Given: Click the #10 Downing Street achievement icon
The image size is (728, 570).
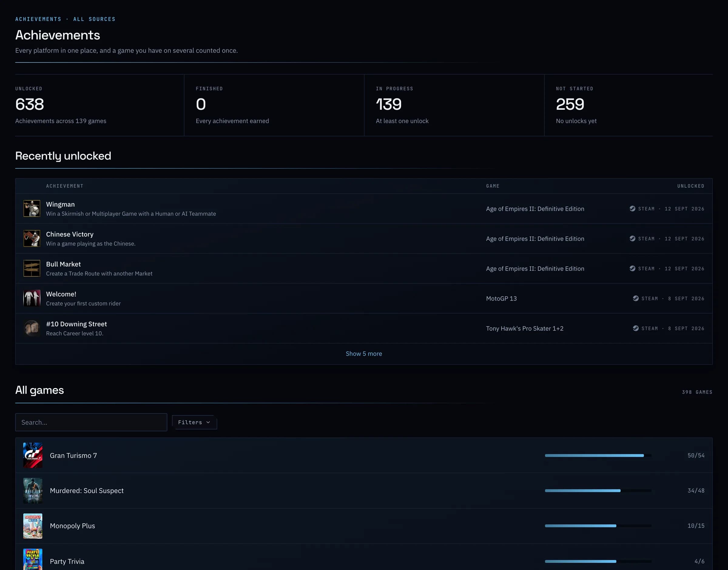Looking at the screenshot, I should click(x=32, y=328).
